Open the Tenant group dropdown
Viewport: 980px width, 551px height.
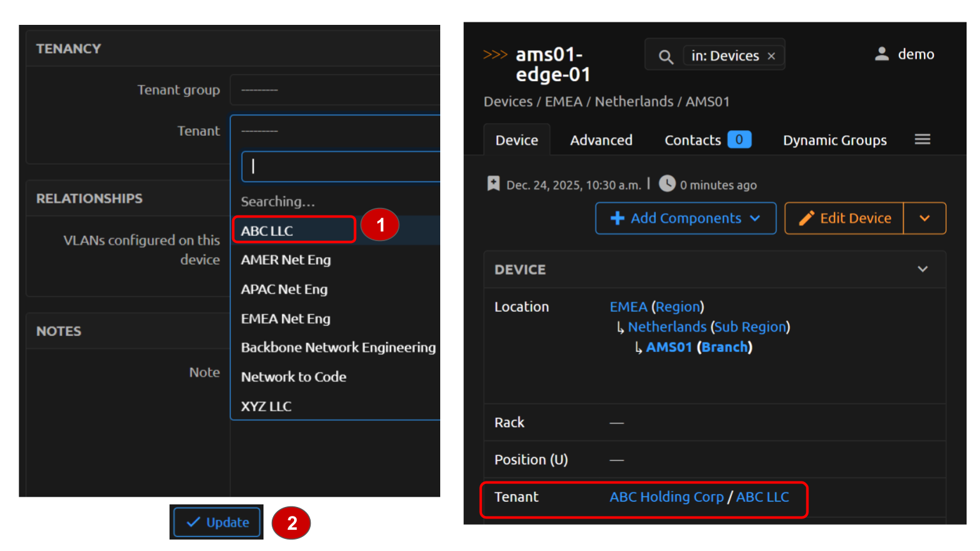(x=335, y=90)
